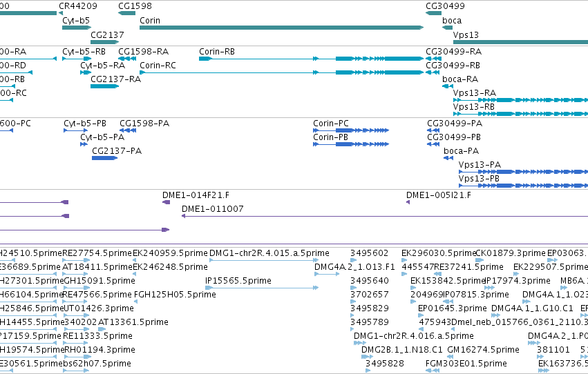
Task: Select the Vps13-PA protein label
Action: click(x=480, y=165)
